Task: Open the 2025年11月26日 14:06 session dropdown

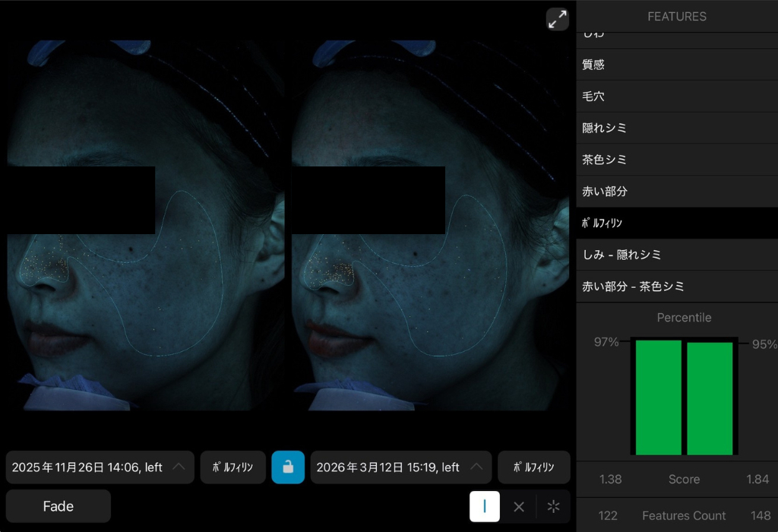Action: 100,467
